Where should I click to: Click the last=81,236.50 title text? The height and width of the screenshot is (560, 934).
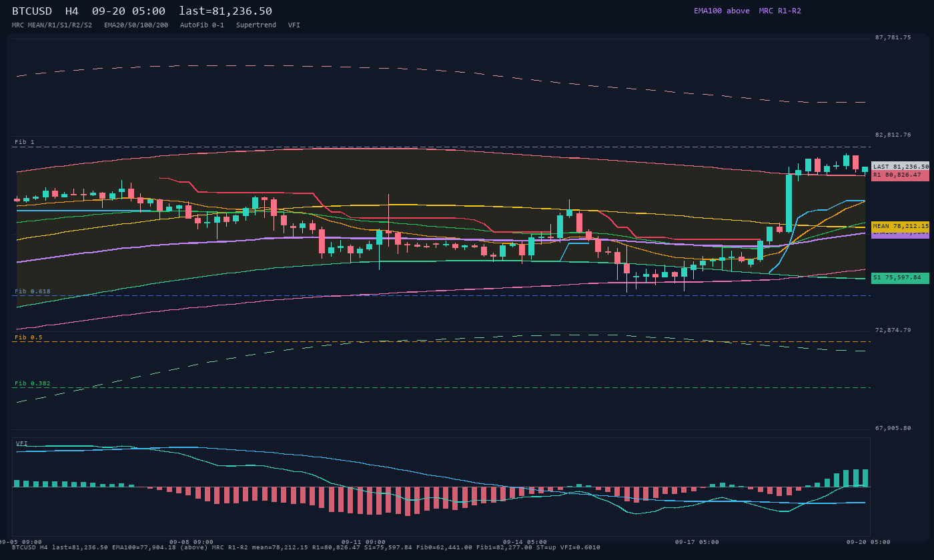click(225, 11)
